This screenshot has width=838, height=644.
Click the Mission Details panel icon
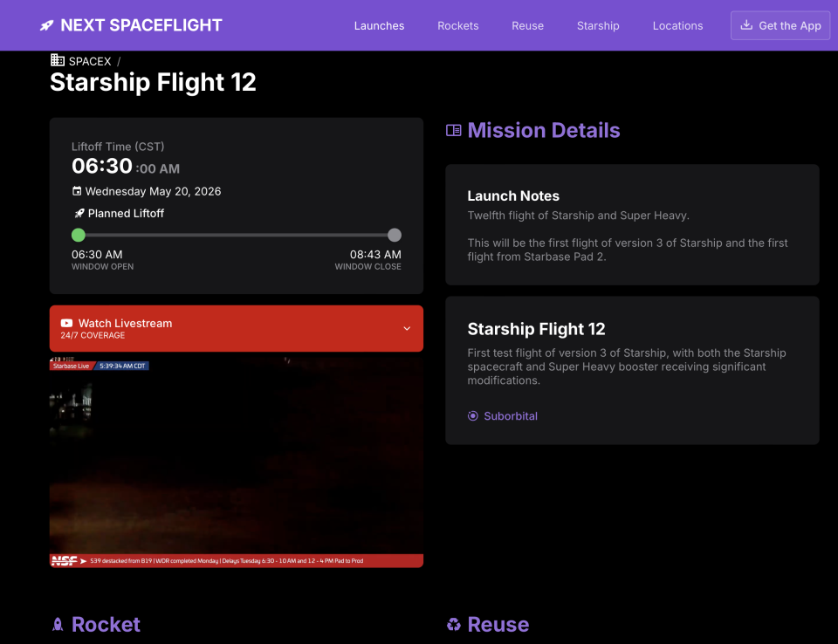[454, 130]
